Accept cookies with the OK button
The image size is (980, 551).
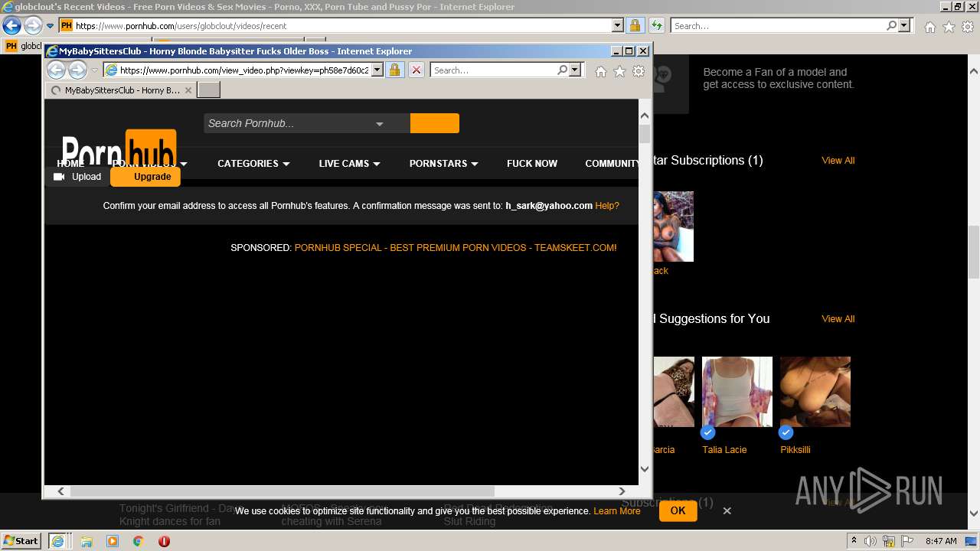[678, 510]
